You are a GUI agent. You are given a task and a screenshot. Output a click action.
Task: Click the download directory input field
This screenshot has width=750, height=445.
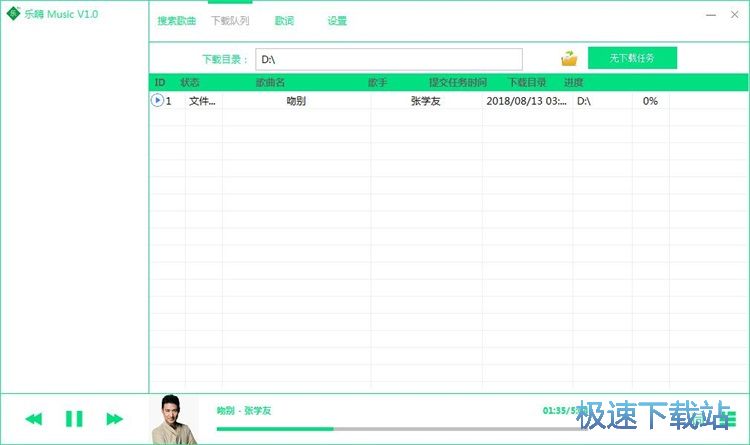click(x=389, y=59)
